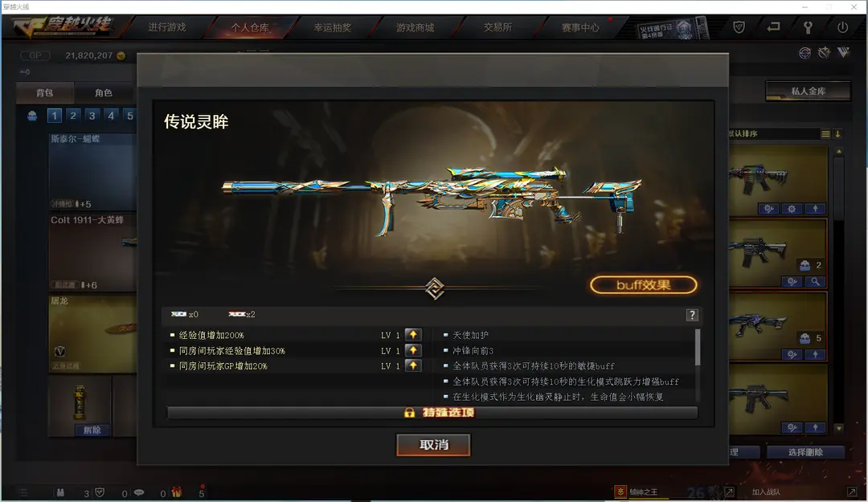This screenshot has width=868, height=502.
Task: Open the sort order list icon
Action: pos(825,134)
